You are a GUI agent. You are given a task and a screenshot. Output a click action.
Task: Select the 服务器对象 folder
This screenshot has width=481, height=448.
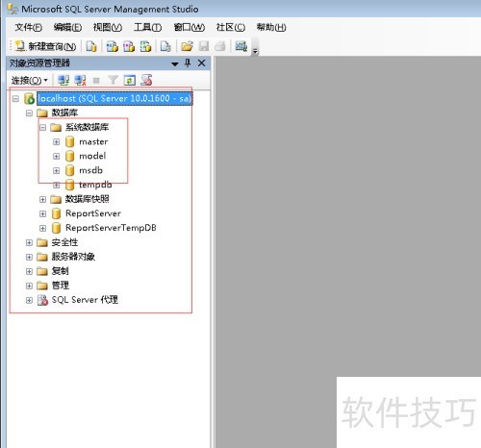[73, 257]
